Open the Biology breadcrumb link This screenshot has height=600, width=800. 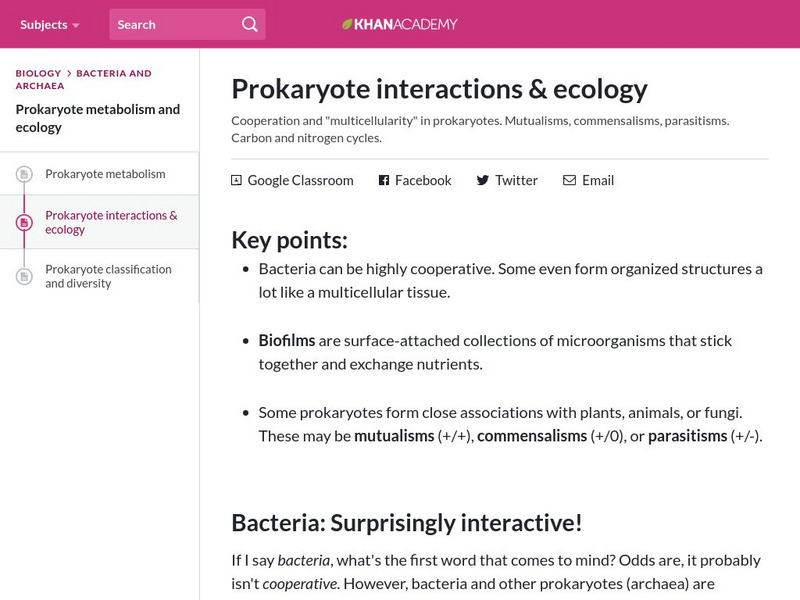38,73
